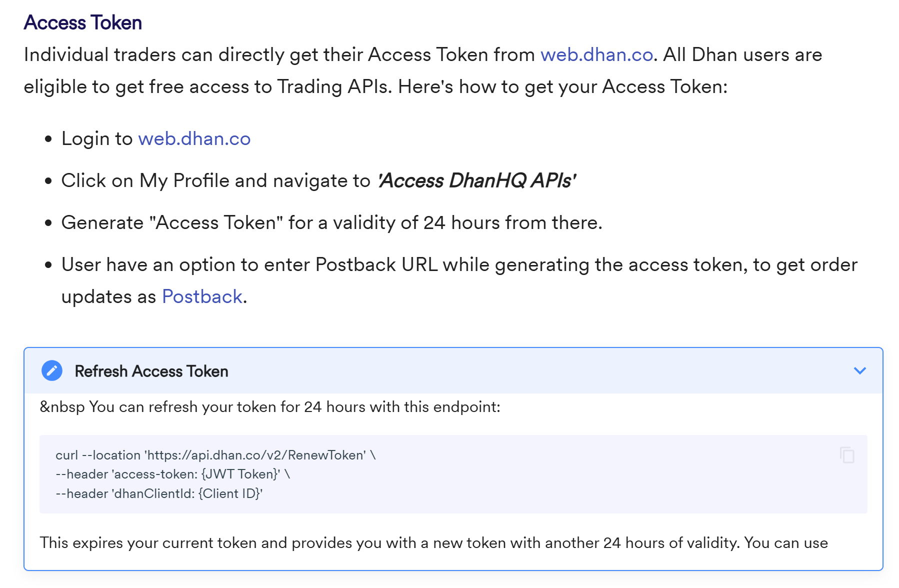Click the dhanClientId header code line
This screenshot has width=899, height=588.
[159, 493]
